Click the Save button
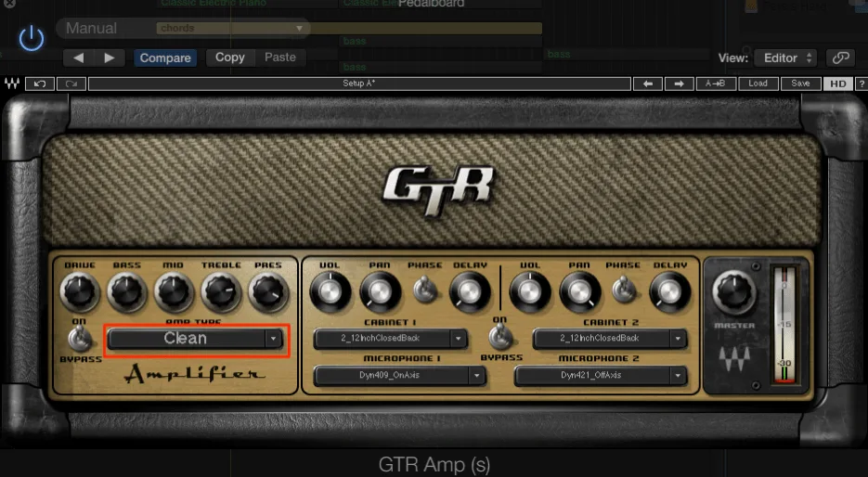 (x=800, y=84)
